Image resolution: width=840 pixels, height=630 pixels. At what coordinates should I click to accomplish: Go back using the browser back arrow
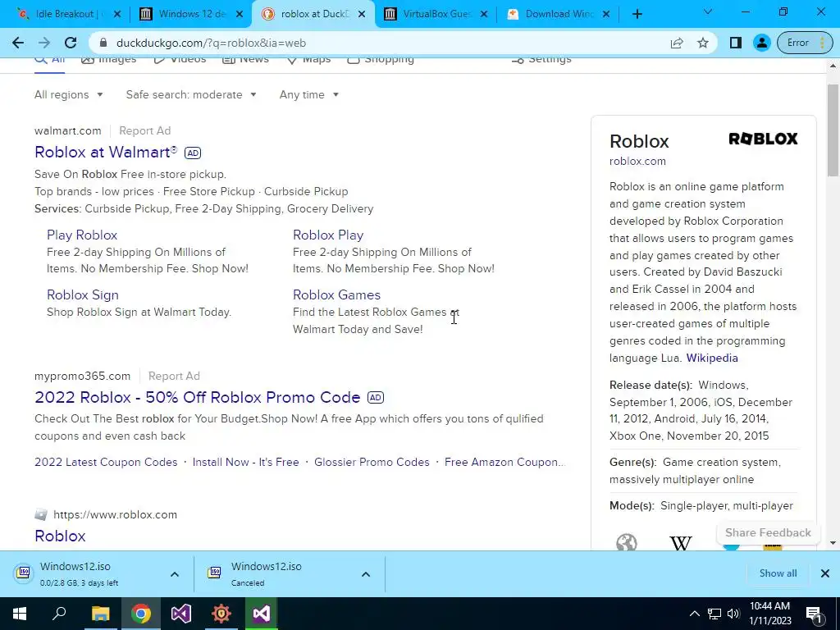tap(18, 43)
